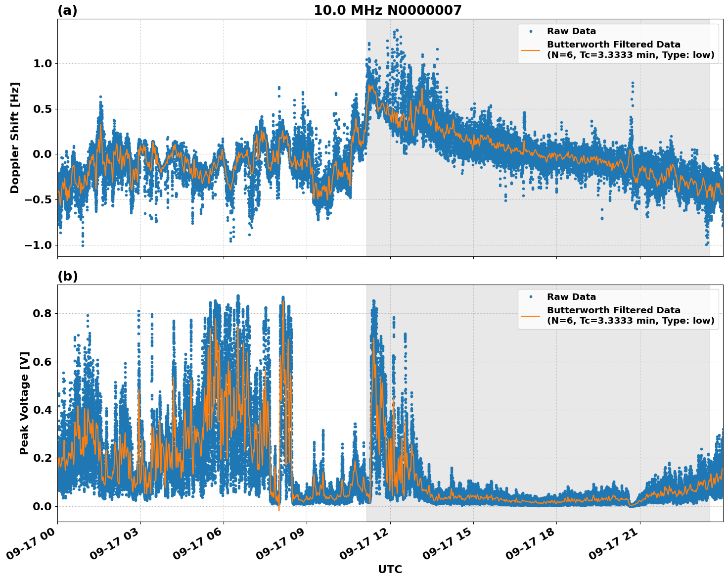Click the (b) subplot label

click(x=68, y=276)
